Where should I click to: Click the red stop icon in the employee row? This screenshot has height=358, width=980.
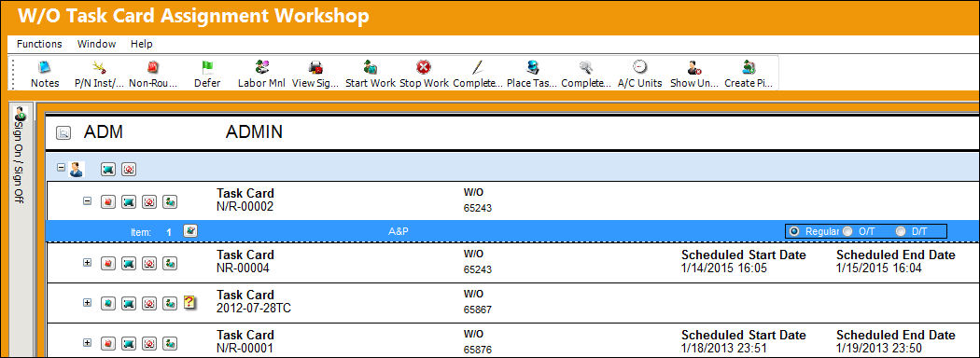tap(129, 170)
